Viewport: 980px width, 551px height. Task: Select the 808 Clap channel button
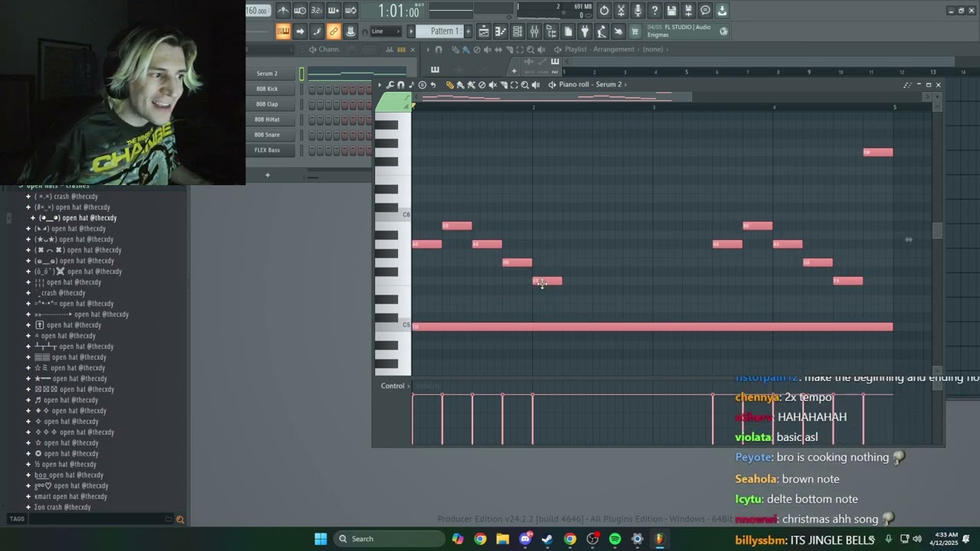point(267,104)
